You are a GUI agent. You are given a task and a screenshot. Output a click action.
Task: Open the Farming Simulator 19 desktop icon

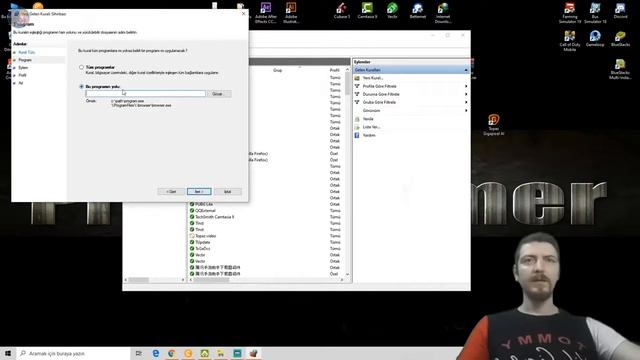click(570, 12)
